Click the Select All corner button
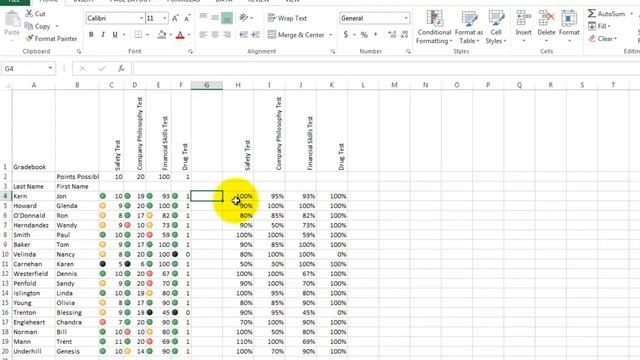The height and width of the screenshot is (360, 640). point(6,85)
